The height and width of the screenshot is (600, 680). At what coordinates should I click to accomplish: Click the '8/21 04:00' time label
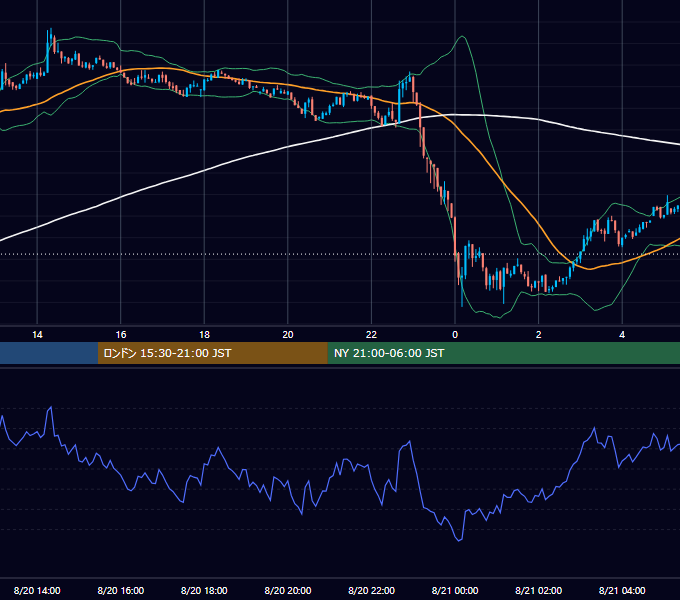pos(622,590)
